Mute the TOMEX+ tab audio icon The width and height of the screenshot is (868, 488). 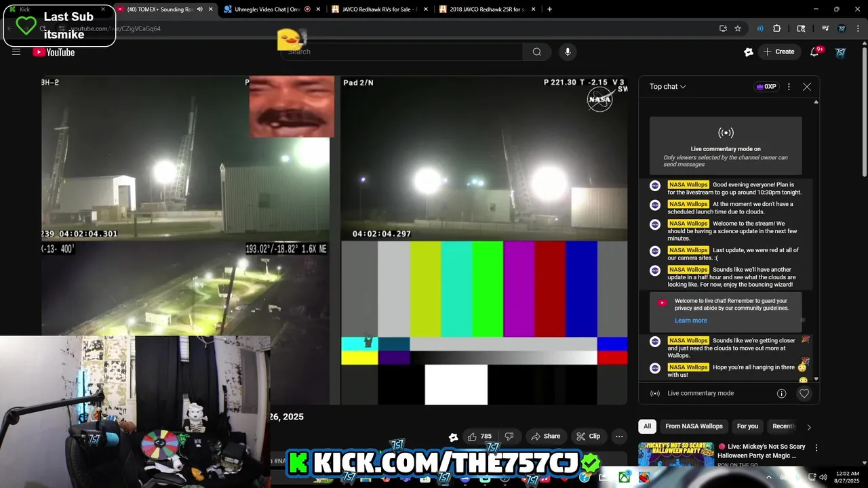pos(199,9)
